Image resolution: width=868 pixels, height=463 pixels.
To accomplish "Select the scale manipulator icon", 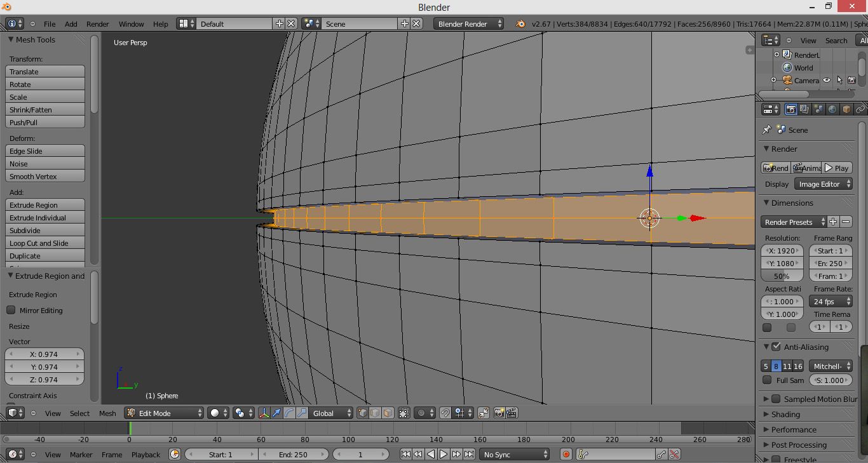I will point(302,413).
